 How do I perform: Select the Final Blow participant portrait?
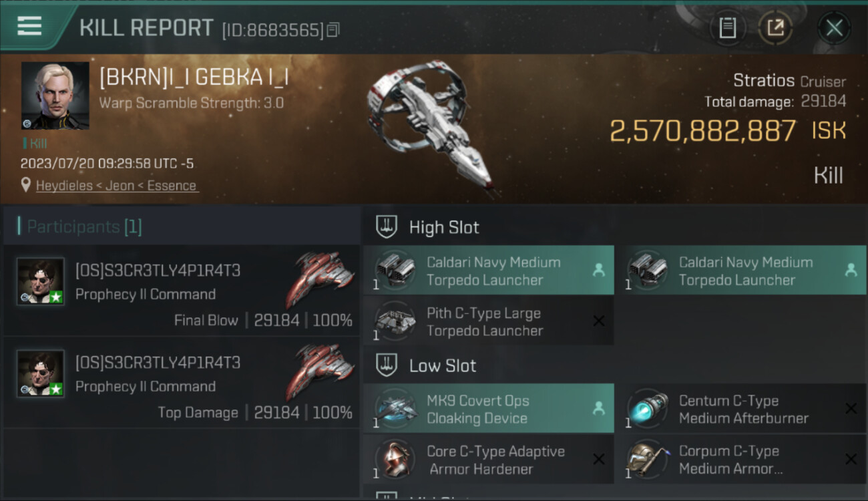point(41,281)
